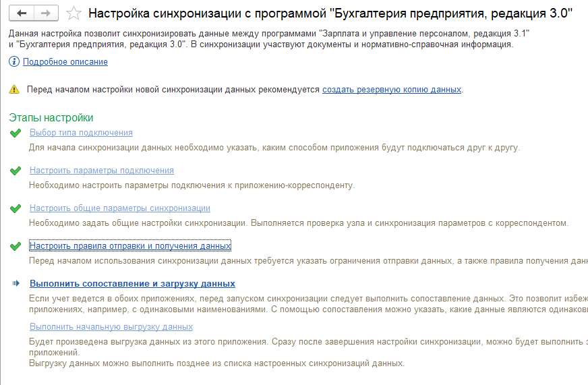Click green checkmark next to Выбор типа подключения
This screenshot has height=385, width=588.
tap(16, 133)
